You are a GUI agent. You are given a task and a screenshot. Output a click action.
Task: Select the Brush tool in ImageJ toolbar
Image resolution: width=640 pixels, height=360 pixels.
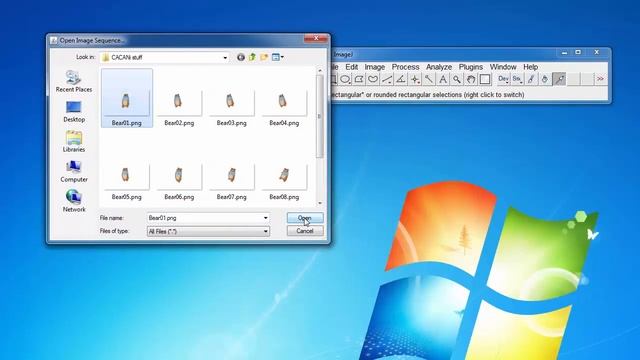pyautogui.click(x=531, y=79)
